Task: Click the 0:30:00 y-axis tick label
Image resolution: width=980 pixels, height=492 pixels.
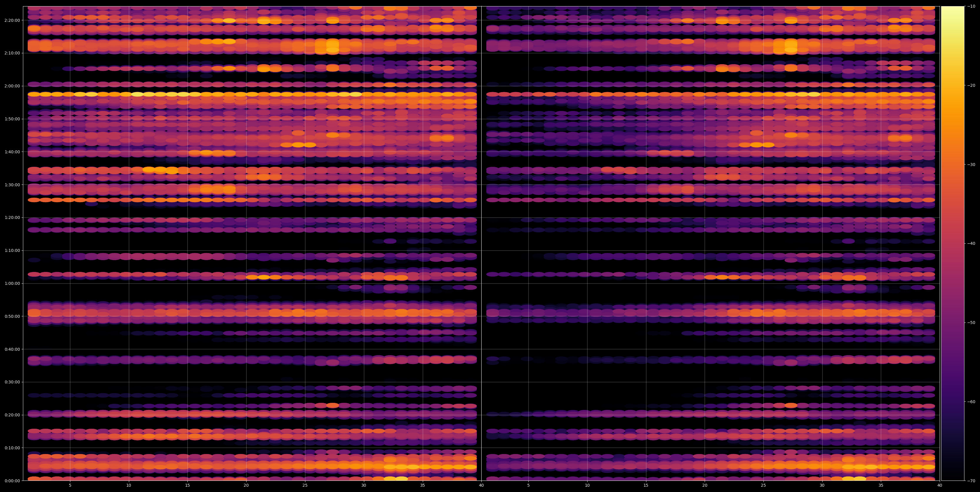Action: [x=12, y=382]
